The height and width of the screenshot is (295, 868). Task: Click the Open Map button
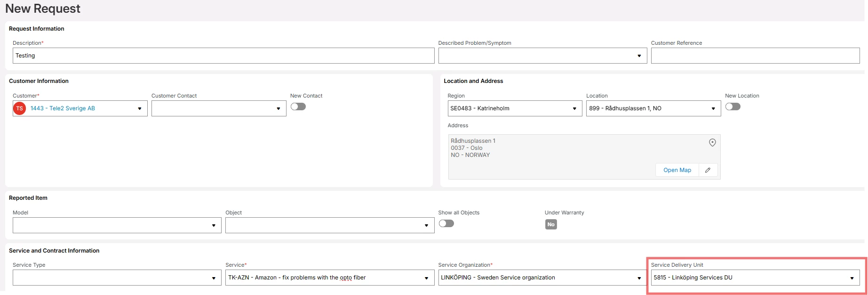(677, 170)
